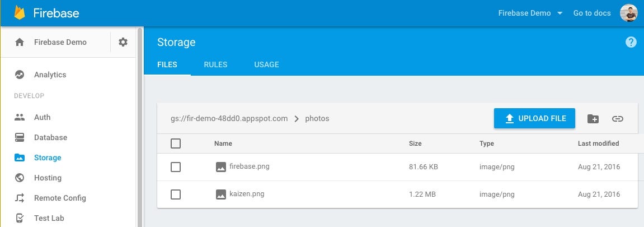Switch to the Rules tab
Screen dimensions: 644x227
pyautogui.click(x=215, y=64)
